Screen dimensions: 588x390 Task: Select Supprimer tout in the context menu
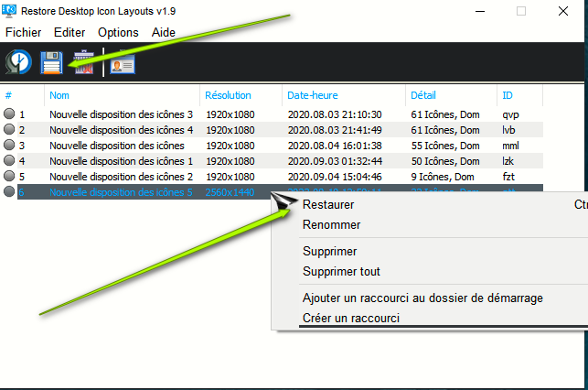[x=341, y=271]
